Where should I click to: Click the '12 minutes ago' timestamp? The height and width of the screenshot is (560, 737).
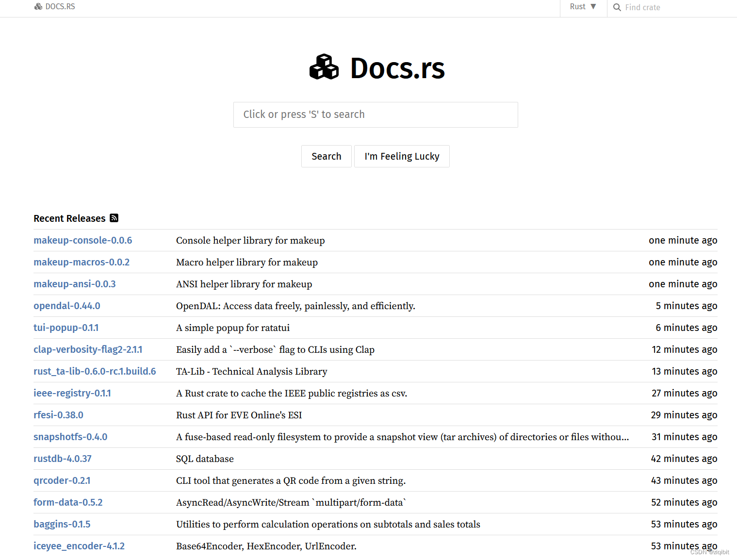click(685, 349)
